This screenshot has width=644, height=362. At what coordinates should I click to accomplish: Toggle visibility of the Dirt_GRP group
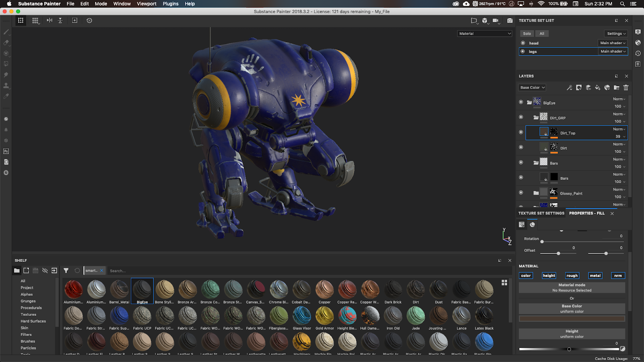(x=521, y=117)
